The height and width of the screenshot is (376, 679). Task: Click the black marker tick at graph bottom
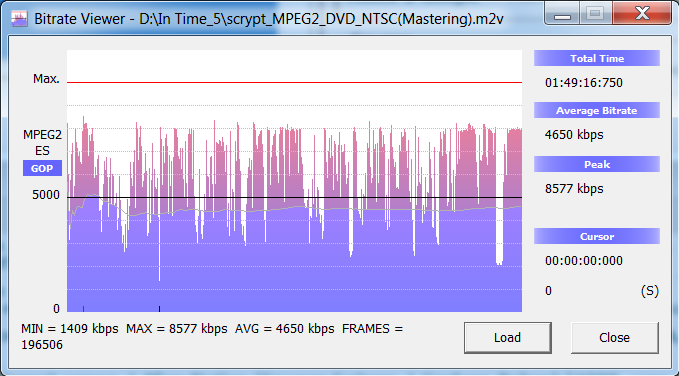coord(159,308)
